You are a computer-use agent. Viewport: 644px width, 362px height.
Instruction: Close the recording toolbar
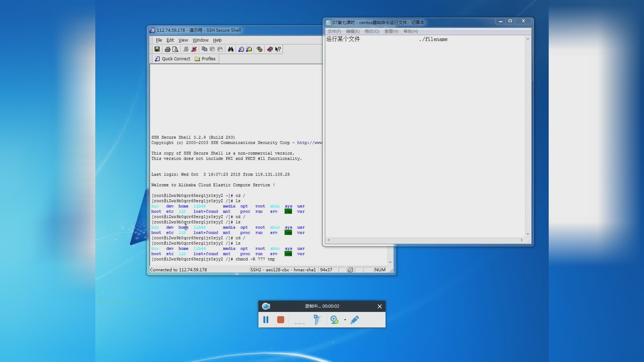379,306
